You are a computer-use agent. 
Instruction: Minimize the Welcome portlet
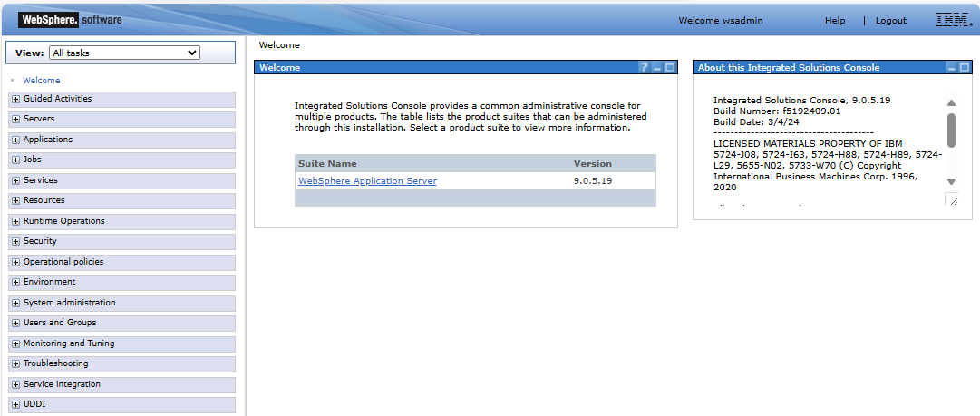click(x=657, y=67)
